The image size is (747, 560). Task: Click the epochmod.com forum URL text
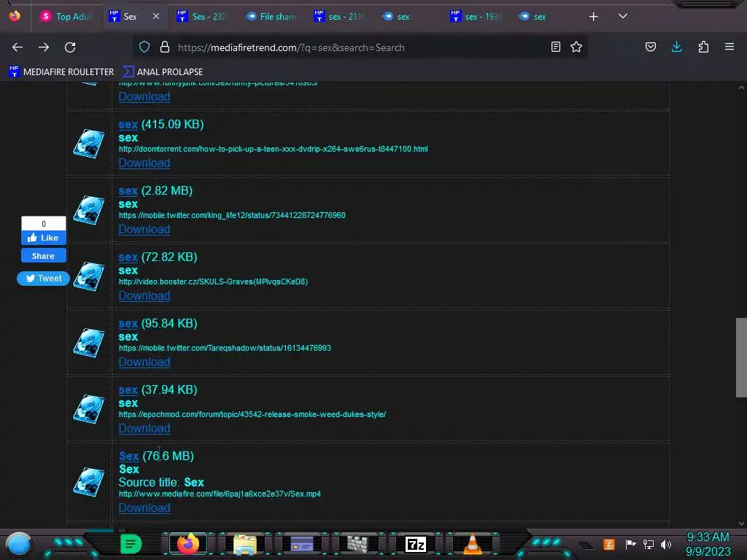[252, 414]
